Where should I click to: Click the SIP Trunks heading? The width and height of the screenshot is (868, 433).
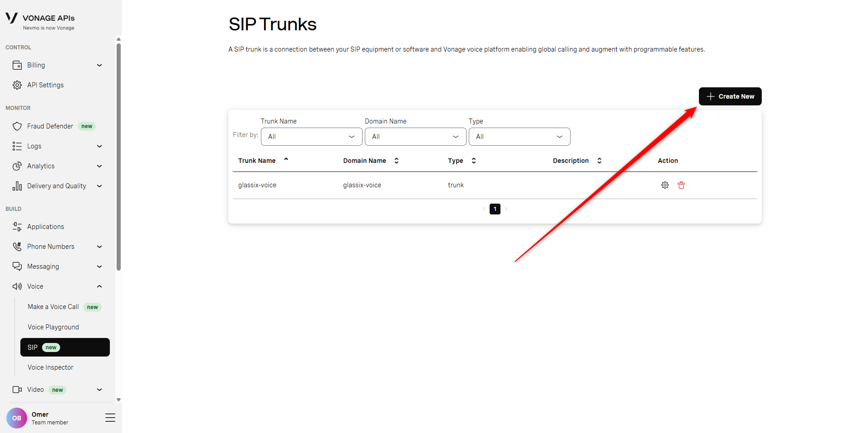coord(273,24)
